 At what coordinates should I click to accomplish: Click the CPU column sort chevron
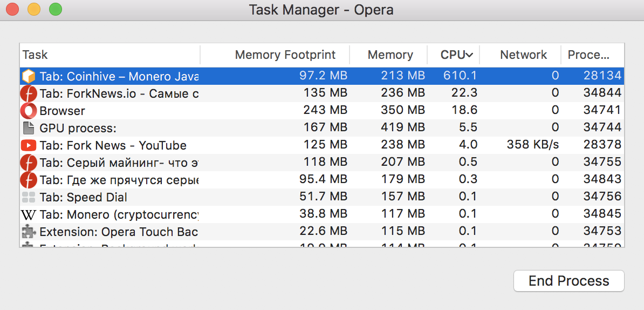pyautogui.click(x=469, y=55)
